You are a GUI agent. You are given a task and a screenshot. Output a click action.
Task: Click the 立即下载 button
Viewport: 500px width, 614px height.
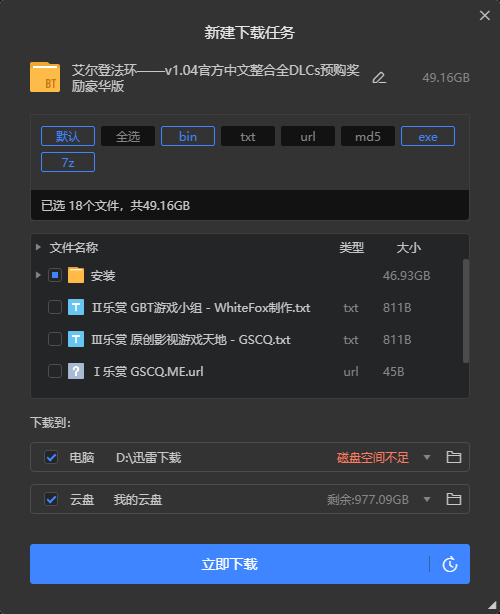coord(229,564)
